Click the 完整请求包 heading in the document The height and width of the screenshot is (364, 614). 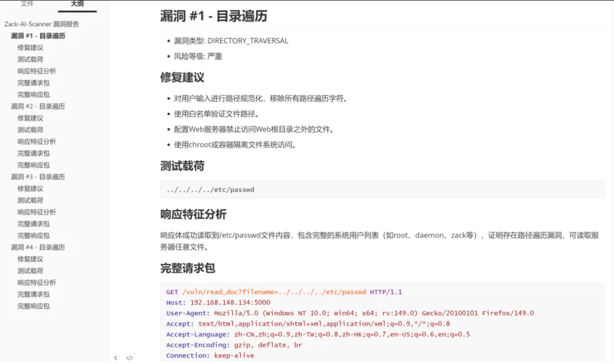[188, 268]
